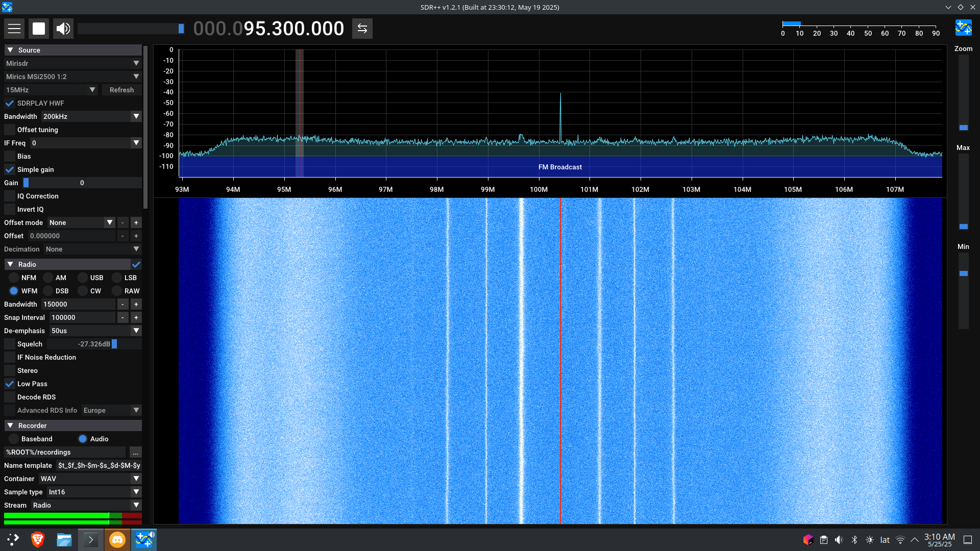Click the colorful hexagon tray icon
Screen dimensions: 980x551
[808, 540]
